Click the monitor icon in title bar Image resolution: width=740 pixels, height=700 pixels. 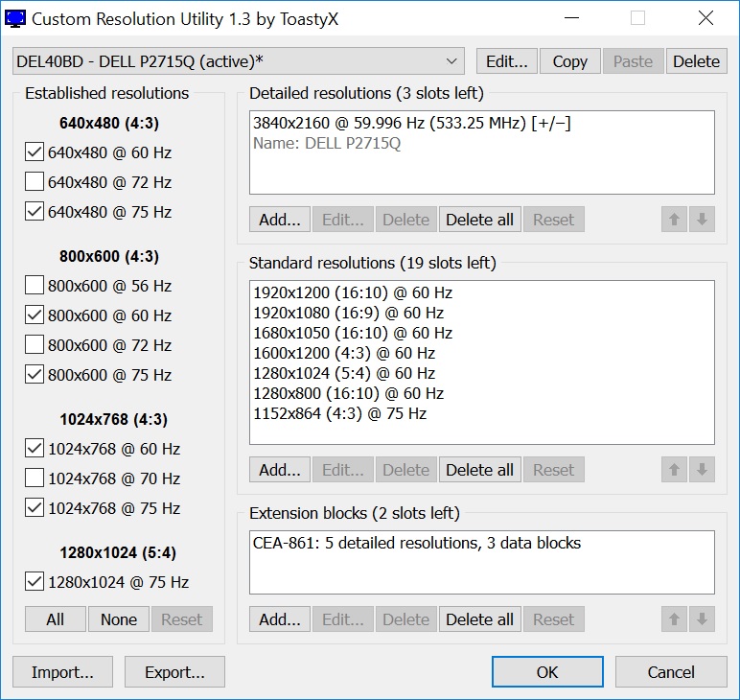(16, 17)
